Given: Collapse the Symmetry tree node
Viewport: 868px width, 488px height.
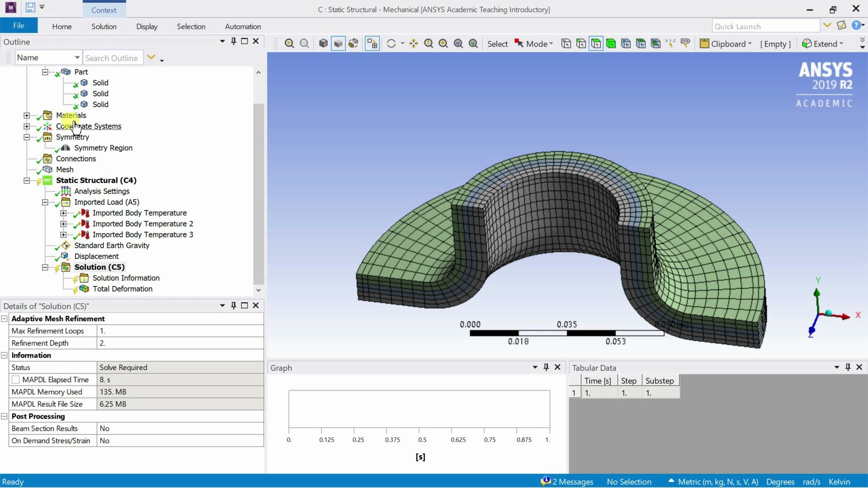Looking at the screenshot, I should [x=27, y=137].
